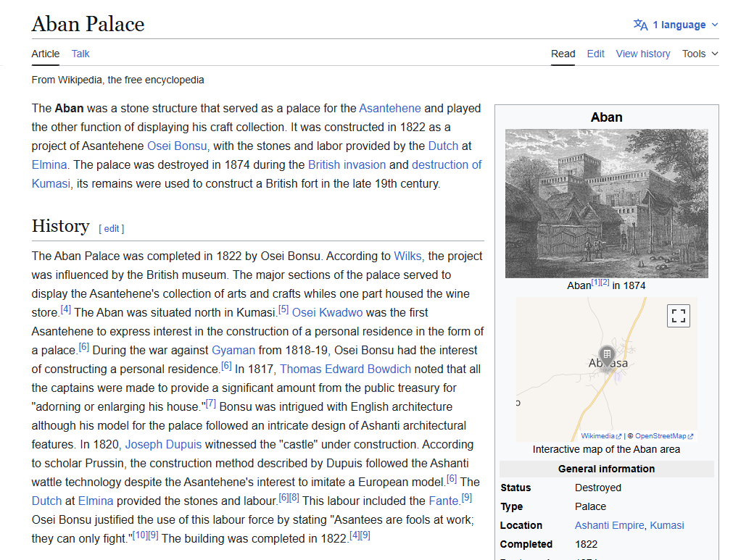Click the History section heading

tap(60, 226)
